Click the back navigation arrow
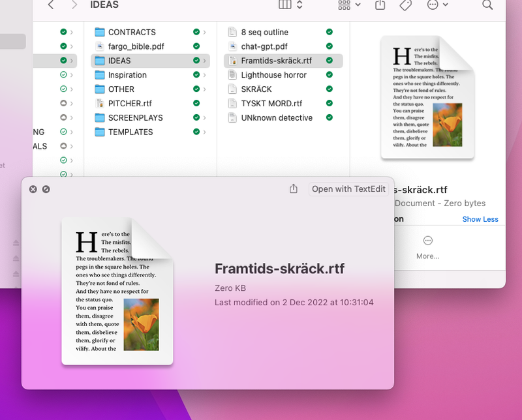 click(x=50, y=5)
